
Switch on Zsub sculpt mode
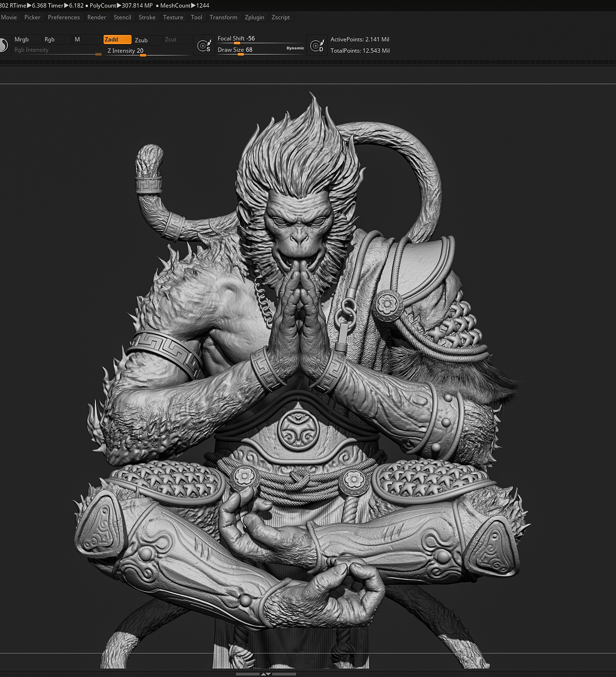pyautogui.click(x=147, y=40)
